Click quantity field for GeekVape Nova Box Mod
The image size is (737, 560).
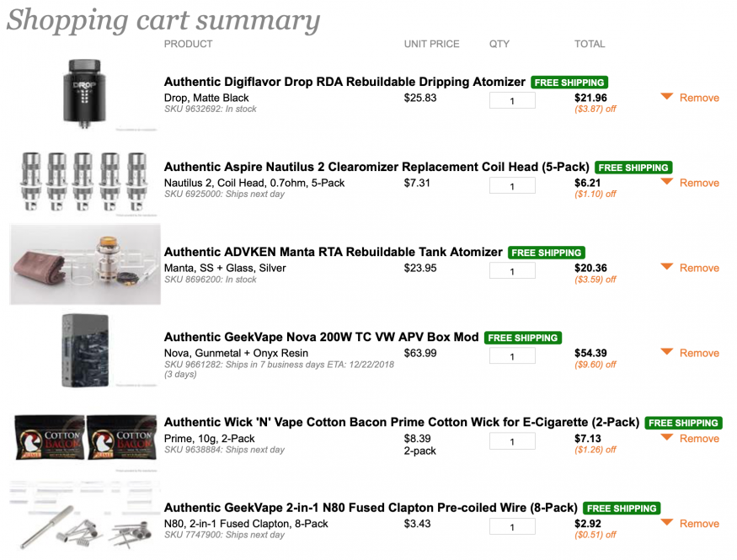[x=512, y=356]
